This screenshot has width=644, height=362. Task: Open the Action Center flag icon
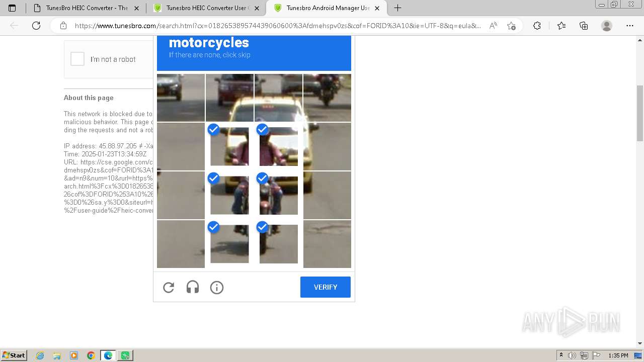[x=596, y=355]
